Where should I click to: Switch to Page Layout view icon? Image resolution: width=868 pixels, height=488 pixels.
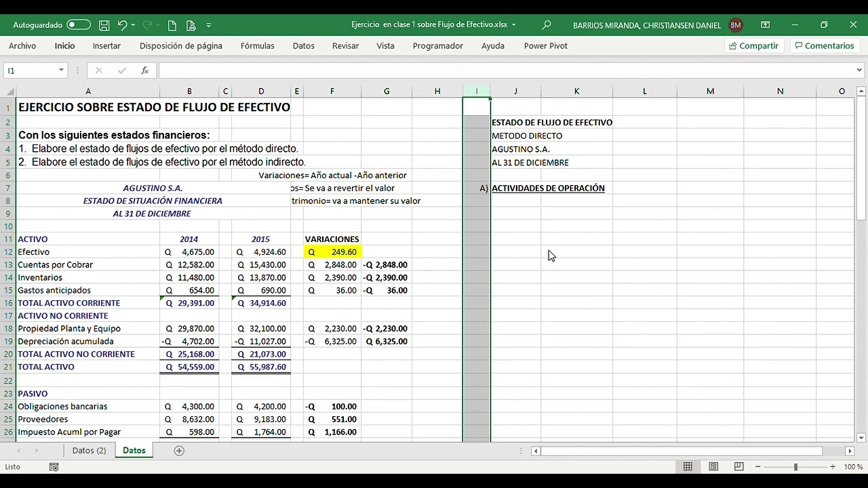pyautogui.click(x=713, y=467)
